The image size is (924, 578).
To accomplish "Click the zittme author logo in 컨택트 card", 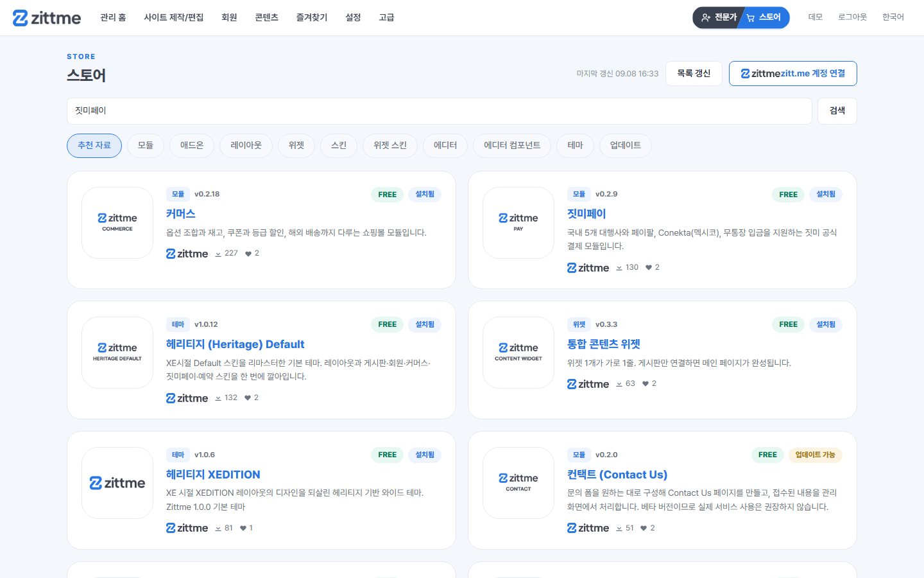I will tap(588, 528).
